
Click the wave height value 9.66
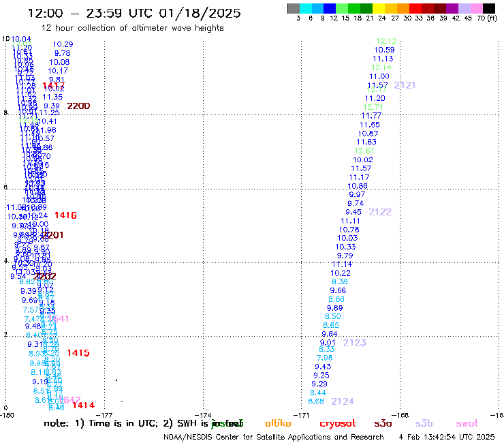[x=338, y=290]
